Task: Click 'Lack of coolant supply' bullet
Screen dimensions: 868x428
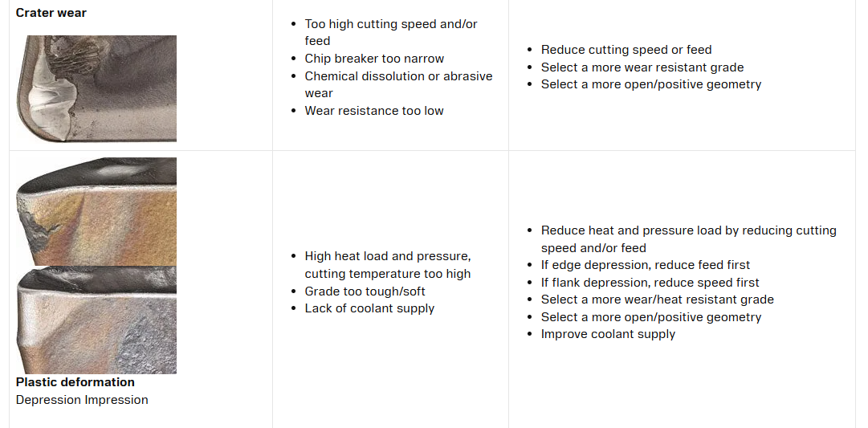Action: coord(369,308)
